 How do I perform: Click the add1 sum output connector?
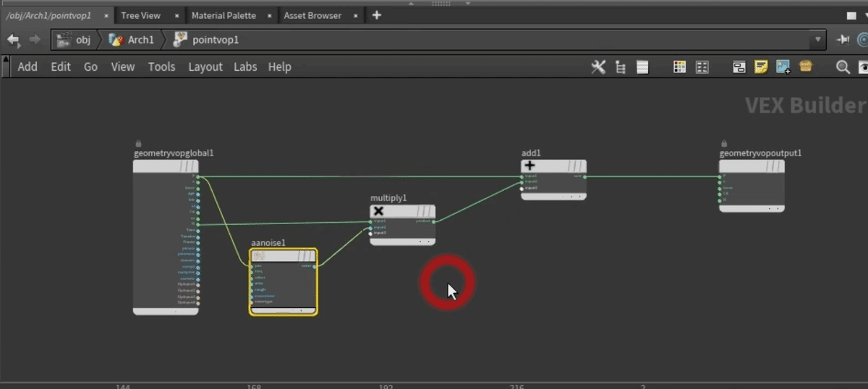point(584,176)
